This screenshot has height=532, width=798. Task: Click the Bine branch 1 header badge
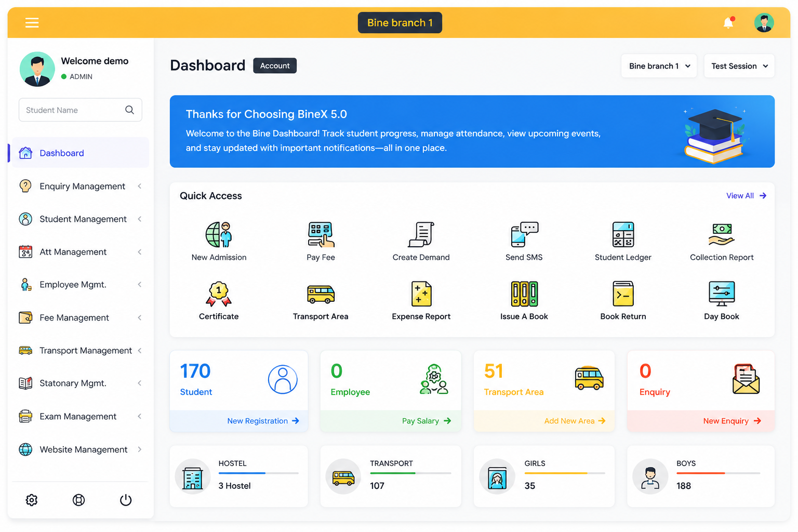pos(400,23)
